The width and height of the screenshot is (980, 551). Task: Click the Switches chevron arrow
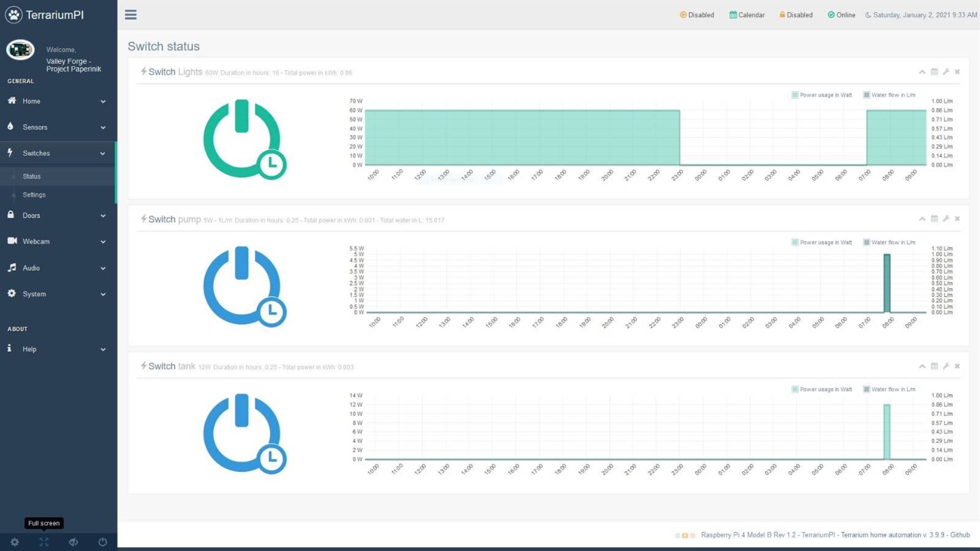tap(103, 154)
